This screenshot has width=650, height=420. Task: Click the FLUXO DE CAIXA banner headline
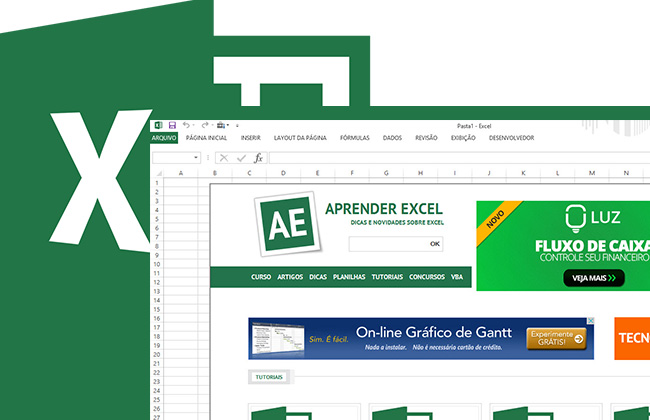pyautogui.click(x=592, y=246)
